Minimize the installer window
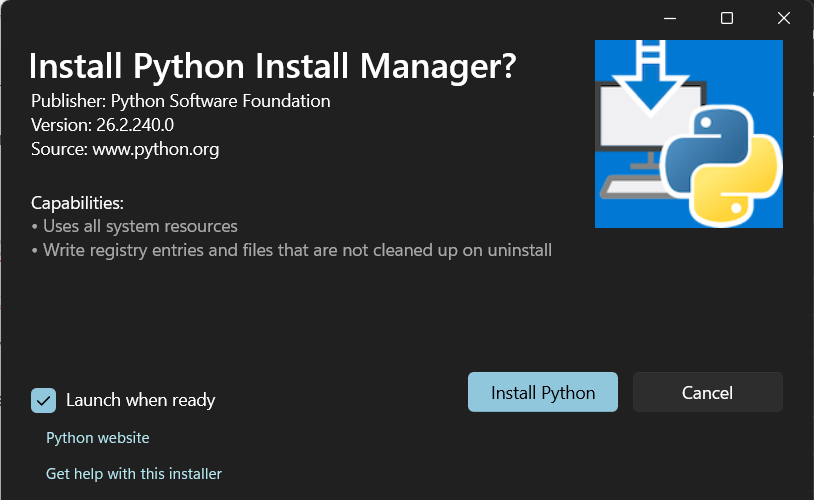Screen dimensions: 814x500 coord(670,18)
